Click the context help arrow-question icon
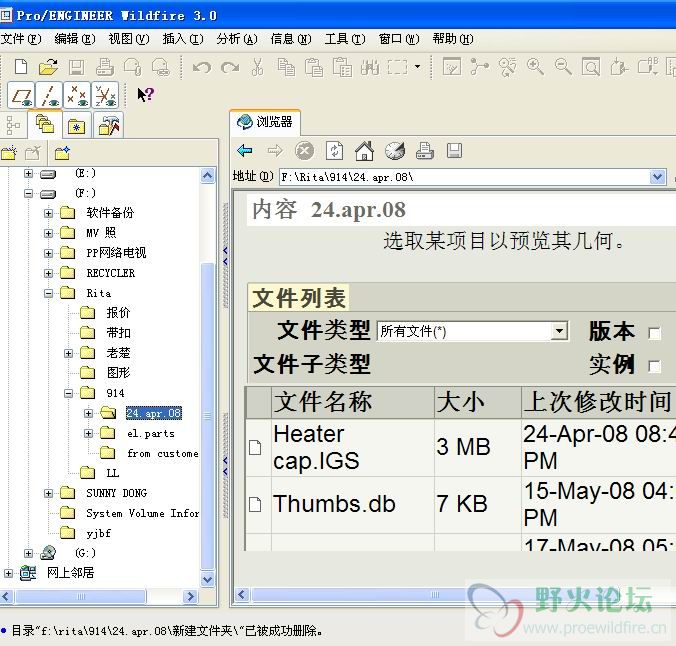Screen dimensions: 676x646 146,94
